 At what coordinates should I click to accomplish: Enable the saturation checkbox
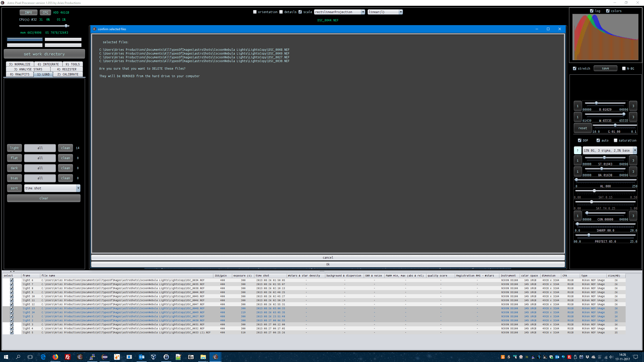(x=616, y=140)
